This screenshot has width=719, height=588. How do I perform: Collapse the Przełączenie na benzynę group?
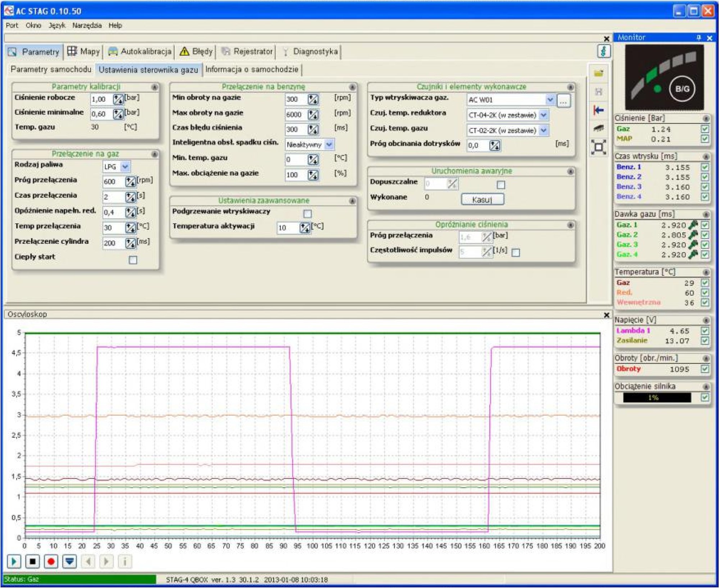352,87
